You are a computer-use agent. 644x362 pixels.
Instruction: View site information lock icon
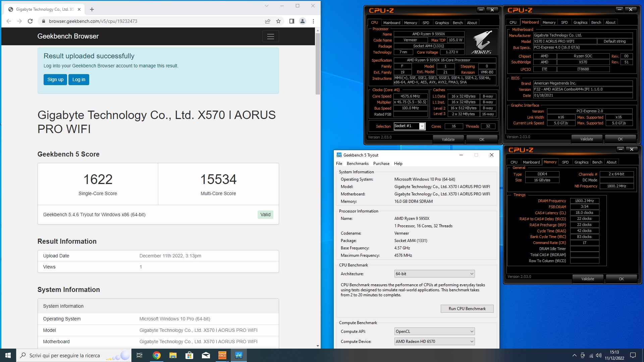point(43,21)
